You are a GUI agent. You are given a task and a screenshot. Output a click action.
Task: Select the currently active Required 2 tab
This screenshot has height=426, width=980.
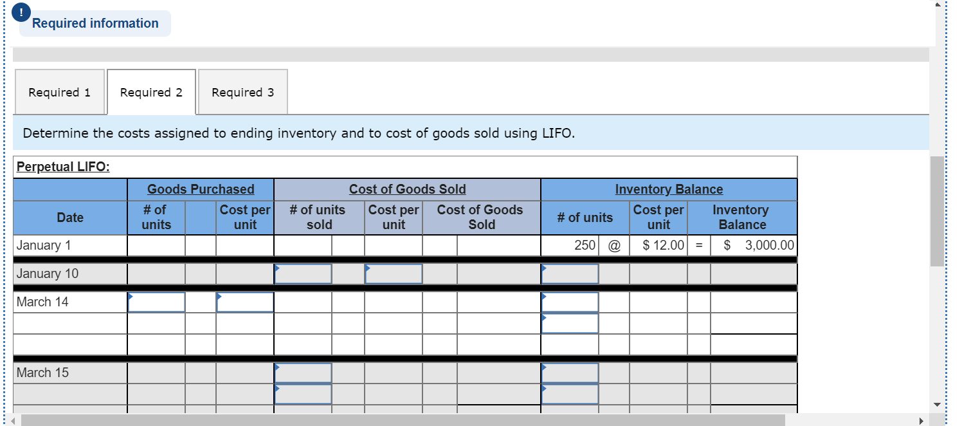point(151,92)
